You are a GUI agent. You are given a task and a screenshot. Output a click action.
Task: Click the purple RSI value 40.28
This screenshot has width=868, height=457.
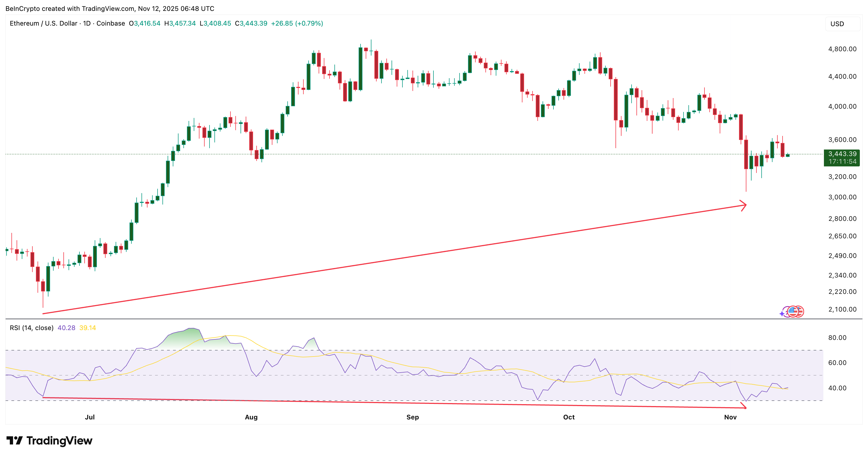66,327
